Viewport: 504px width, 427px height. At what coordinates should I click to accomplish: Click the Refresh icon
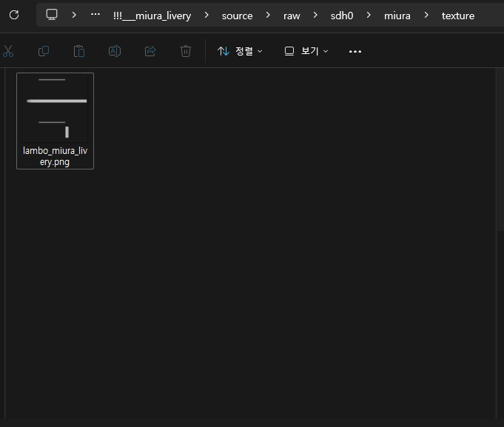[14, 15]
